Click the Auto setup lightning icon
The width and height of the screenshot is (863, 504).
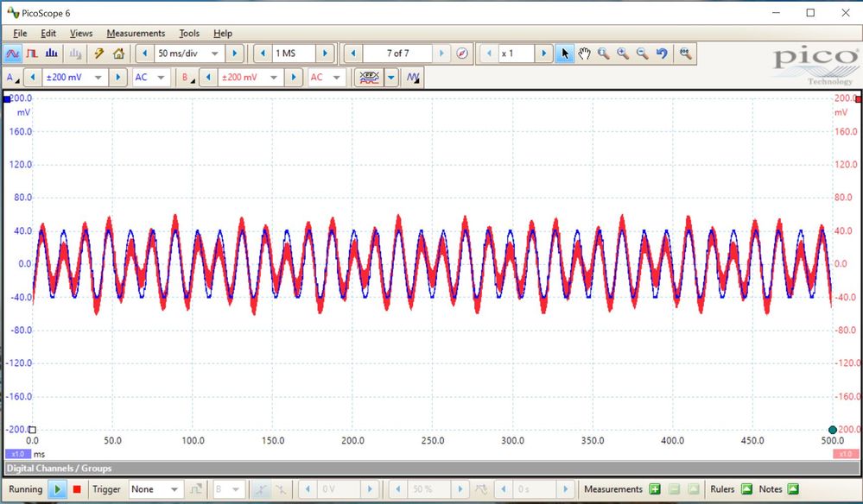coord(99,54)
